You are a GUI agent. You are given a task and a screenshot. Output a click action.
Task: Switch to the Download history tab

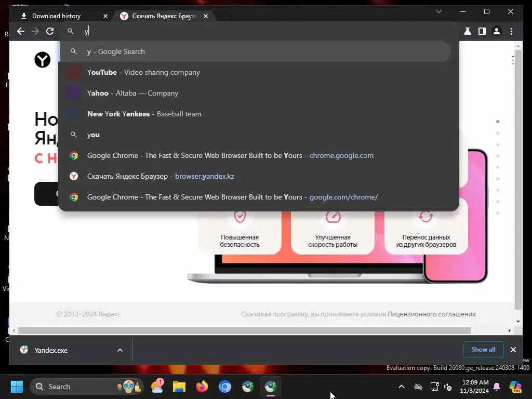tap(56, 16)
